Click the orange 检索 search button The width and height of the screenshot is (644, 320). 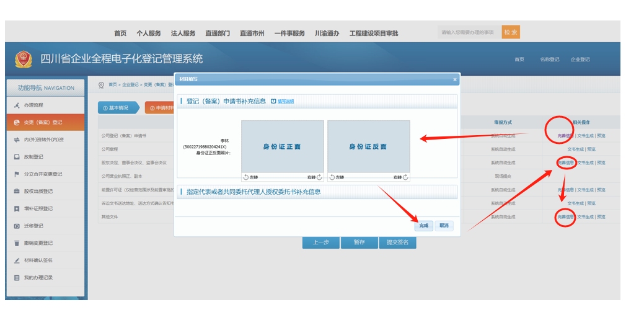[510, 32]
